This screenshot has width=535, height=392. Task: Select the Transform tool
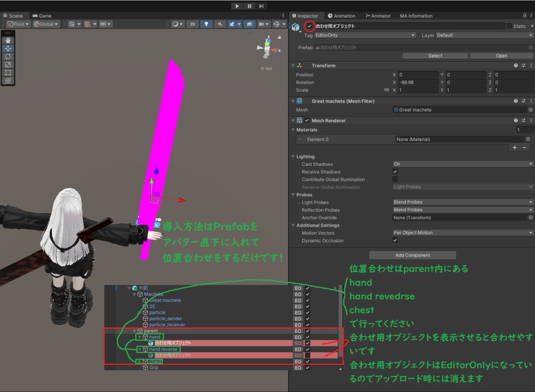point(8,80)
